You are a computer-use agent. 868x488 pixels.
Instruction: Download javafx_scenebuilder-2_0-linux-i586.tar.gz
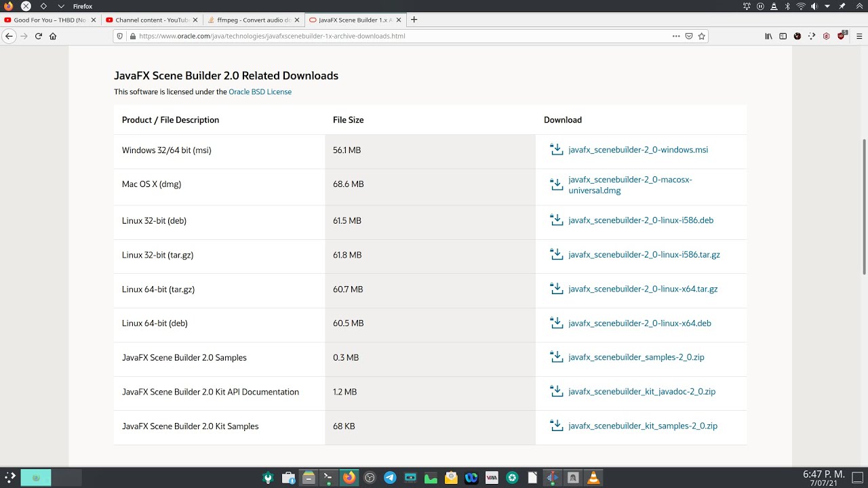644,255
